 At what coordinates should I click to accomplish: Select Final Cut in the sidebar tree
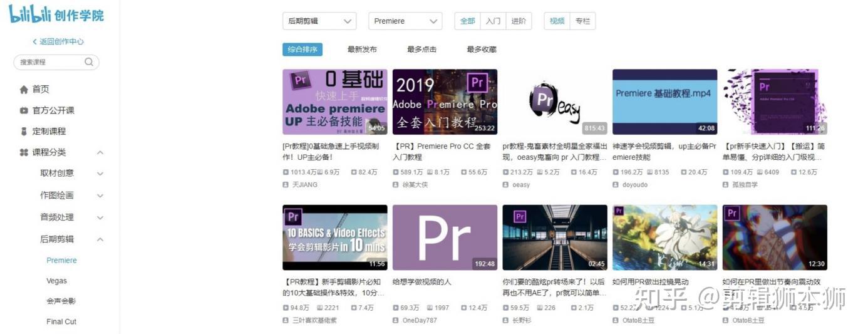61,321
